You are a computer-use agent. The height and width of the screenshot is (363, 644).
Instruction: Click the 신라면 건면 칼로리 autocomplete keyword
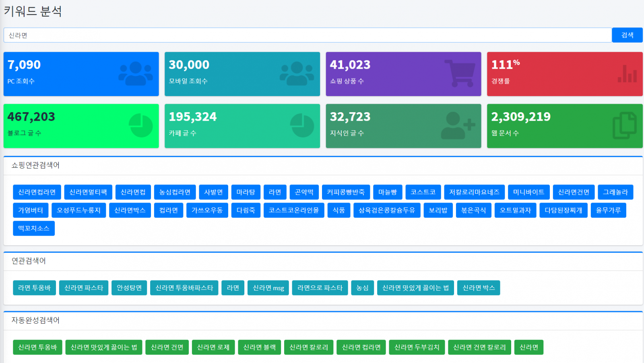pos(479,347)
